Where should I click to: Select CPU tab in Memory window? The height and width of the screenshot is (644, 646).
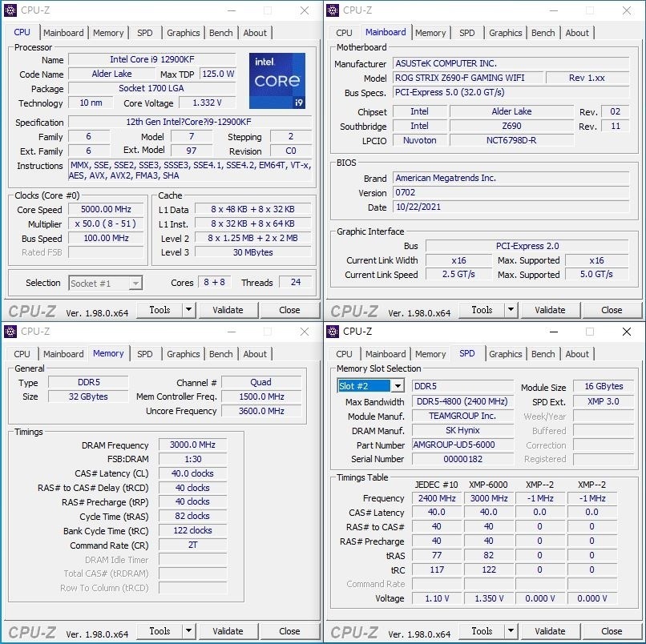coord(22,354)
